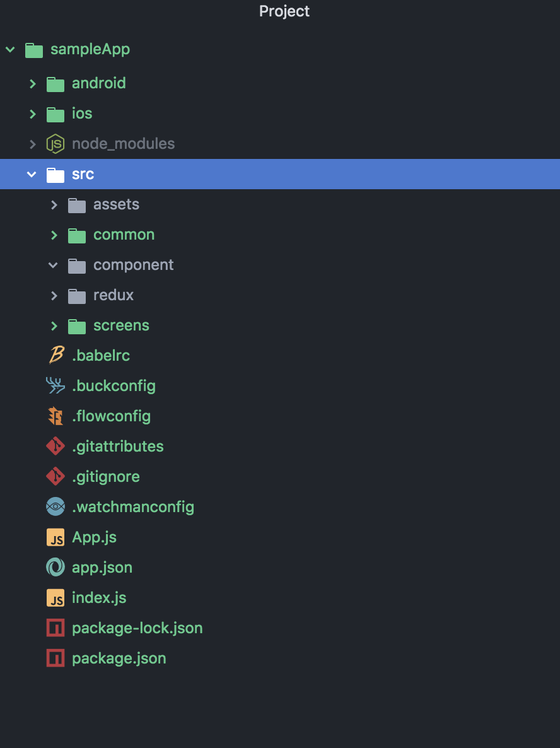Image resolution: width=560 pixels, height=748 pixels.
Task: Open the package-lock.json file
Action: (x=137, y=628)
